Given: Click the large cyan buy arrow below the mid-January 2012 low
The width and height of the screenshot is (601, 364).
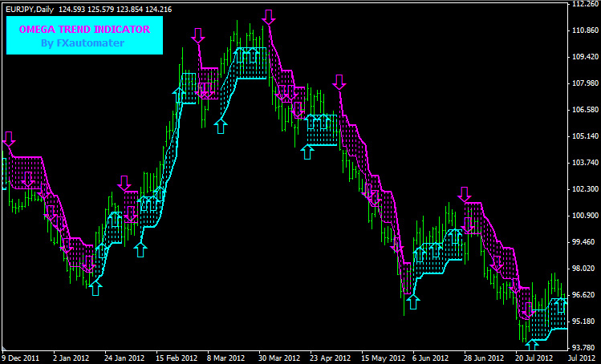Looking at the screenshot, I should (95, 288).
